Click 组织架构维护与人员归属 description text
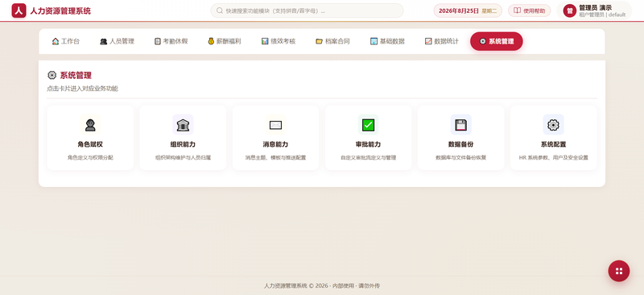Screen dimensions: 644x295 pyautogui.click(x=183, y=158)
